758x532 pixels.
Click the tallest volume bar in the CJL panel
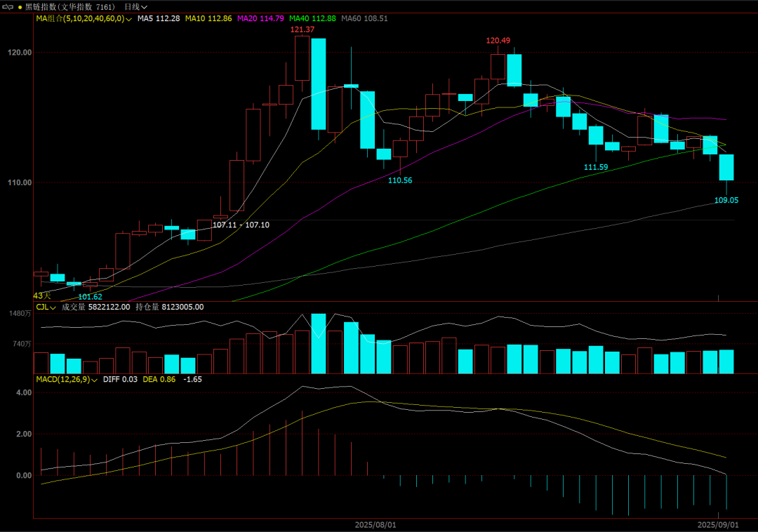(319, 343)
